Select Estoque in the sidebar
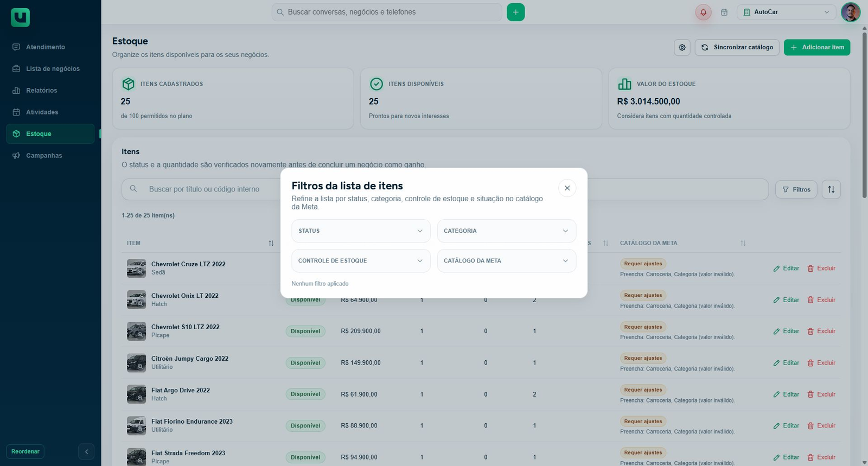 [50, 134]
